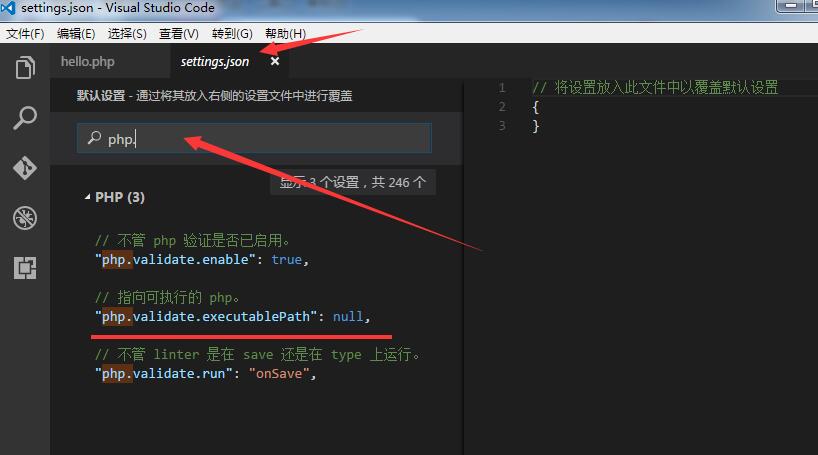The image size is (818, 455).
Task: Click the window title settings.json - Visual Studio Code
Action: (118, 8)
